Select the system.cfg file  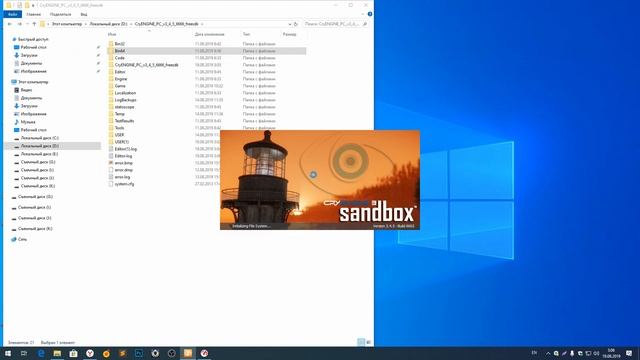click(124, 184)
